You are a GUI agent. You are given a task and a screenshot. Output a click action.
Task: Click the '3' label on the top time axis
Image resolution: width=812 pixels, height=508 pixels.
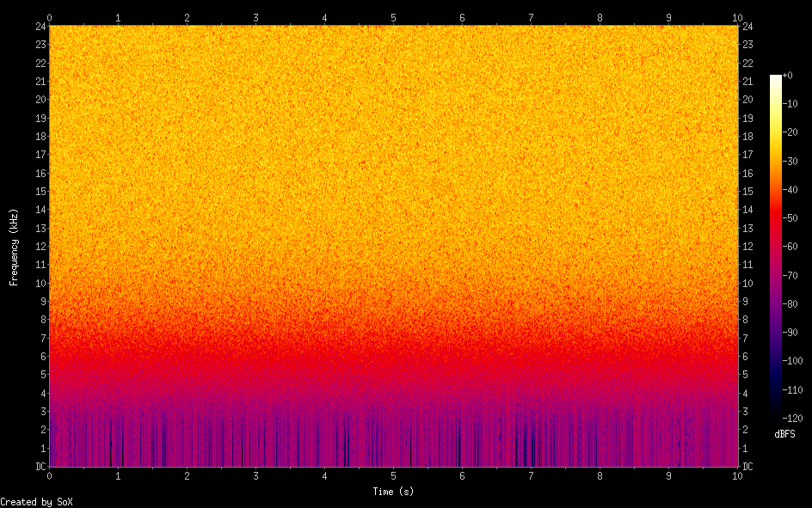coord(255,17)
